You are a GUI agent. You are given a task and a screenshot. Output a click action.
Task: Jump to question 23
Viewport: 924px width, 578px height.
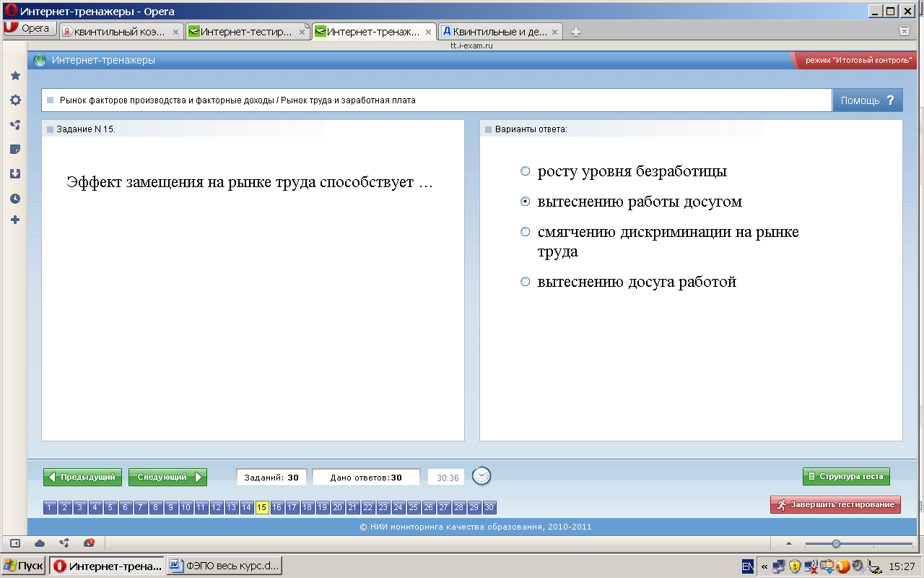pos(383,508)
